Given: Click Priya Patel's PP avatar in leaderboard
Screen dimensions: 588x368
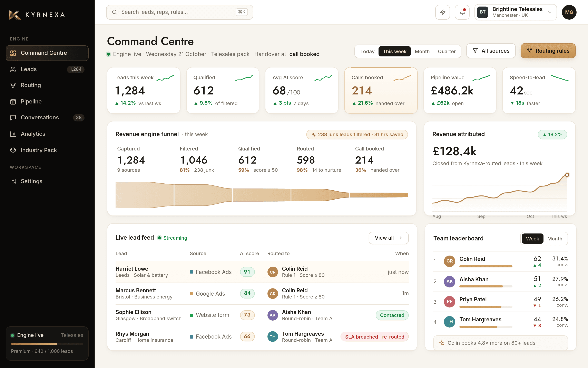Looking at the screenshot, I should (x=450, y=302).
